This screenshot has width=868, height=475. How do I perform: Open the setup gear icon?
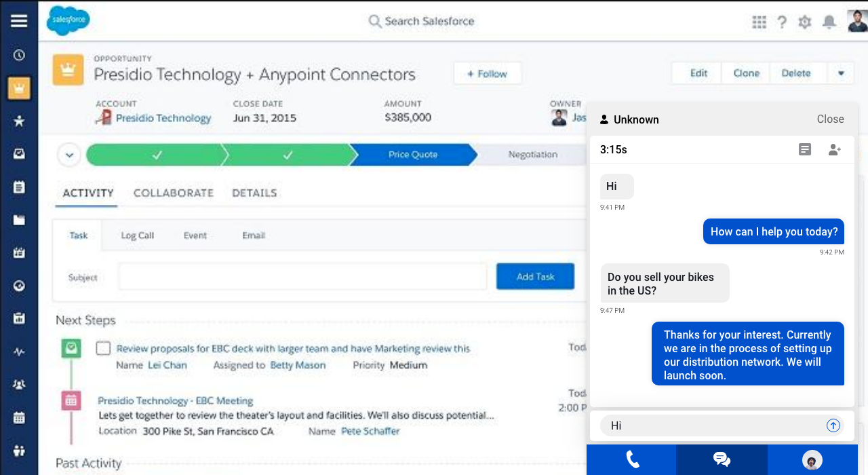point(805,22)
